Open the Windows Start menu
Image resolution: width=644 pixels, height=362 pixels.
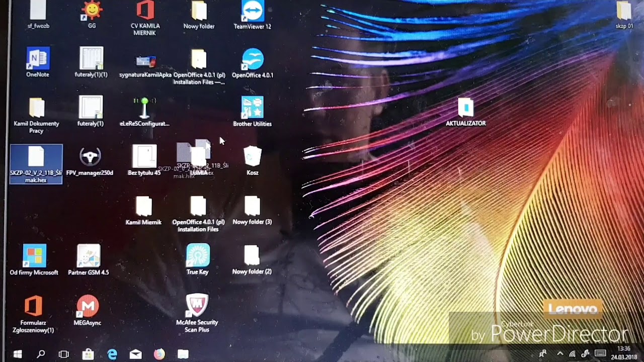click(x=17, y=354)
